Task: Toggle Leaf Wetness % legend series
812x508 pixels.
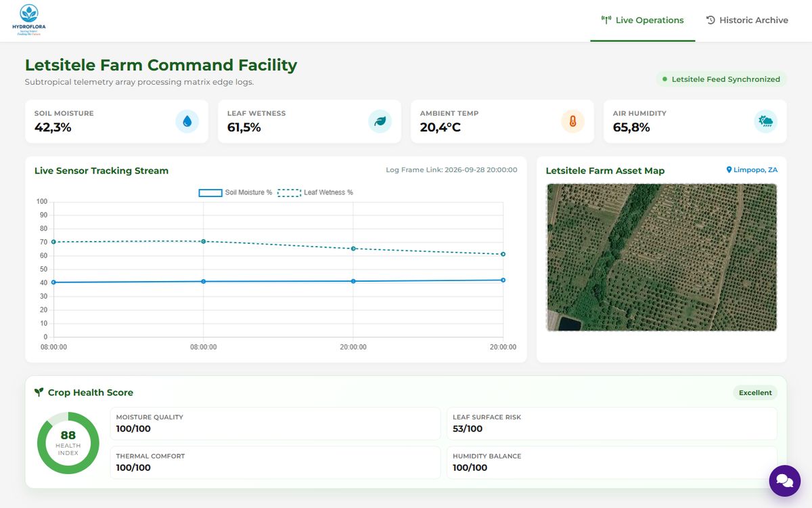Action: (315, 192)
